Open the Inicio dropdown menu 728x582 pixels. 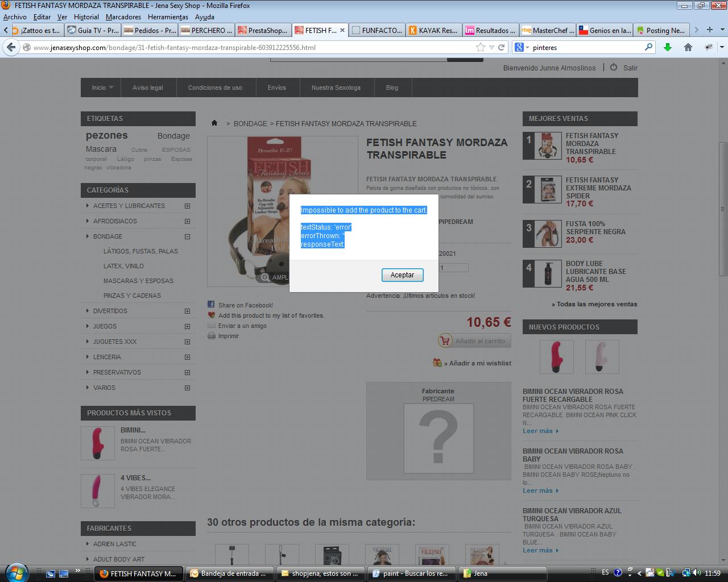[x=102, y=88]
